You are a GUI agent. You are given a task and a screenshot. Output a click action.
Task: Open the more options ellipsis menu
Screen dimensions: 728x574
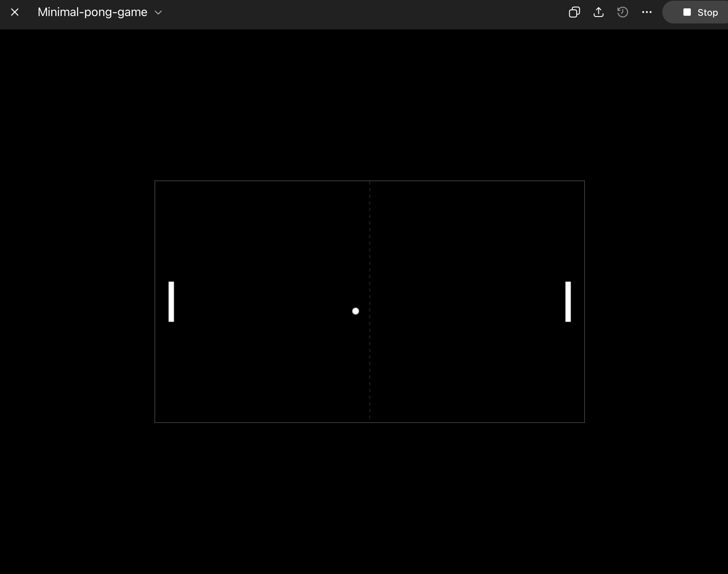point(647,12)
